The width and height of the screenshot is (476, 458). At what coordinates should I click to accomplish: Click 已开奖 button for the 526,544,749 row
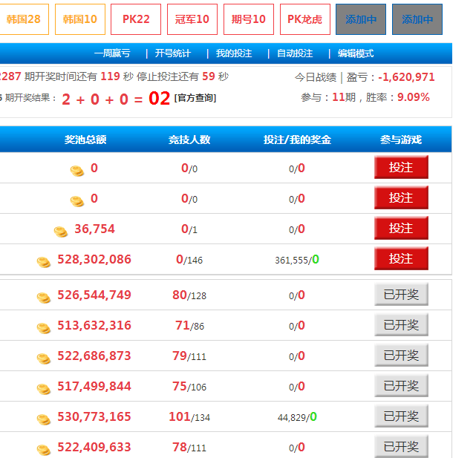tap(401, 294)
